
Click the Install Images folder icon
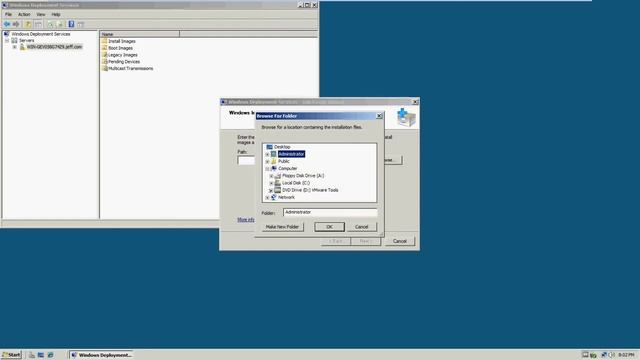[104, 41]
